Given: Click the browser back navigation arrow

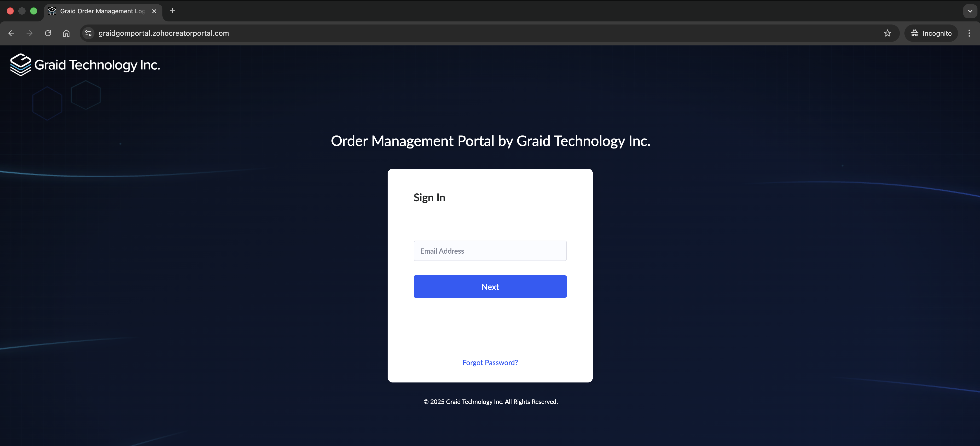Looking at the screenshot, I should click(11, 33).
